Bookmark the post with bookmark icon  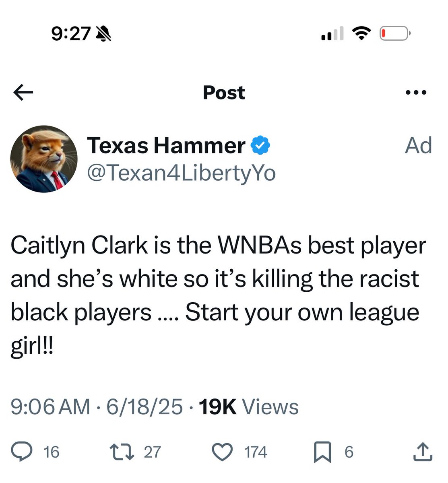322,452
